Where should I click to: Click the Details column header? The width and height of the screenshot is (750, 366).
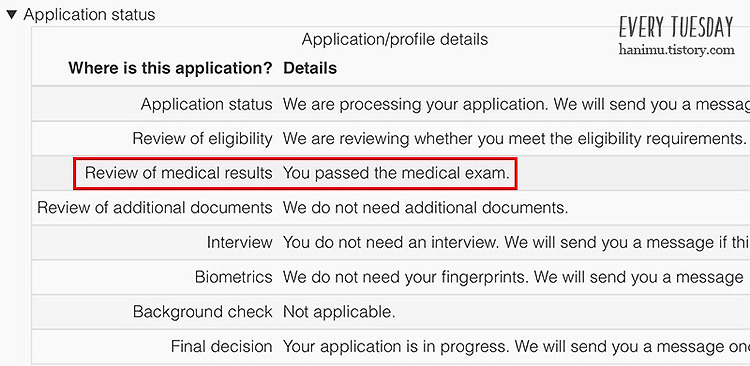click(x=310, y=68)
